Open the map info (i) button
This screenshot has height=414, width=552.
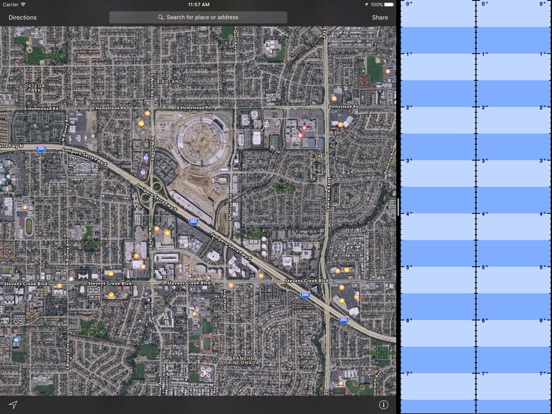click(x=384, y=405)
